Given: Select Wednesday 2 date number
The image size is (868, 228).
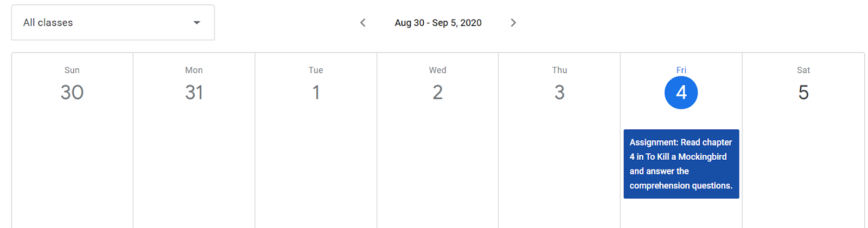Looking at the screenshot, I should tap(438, 93).
